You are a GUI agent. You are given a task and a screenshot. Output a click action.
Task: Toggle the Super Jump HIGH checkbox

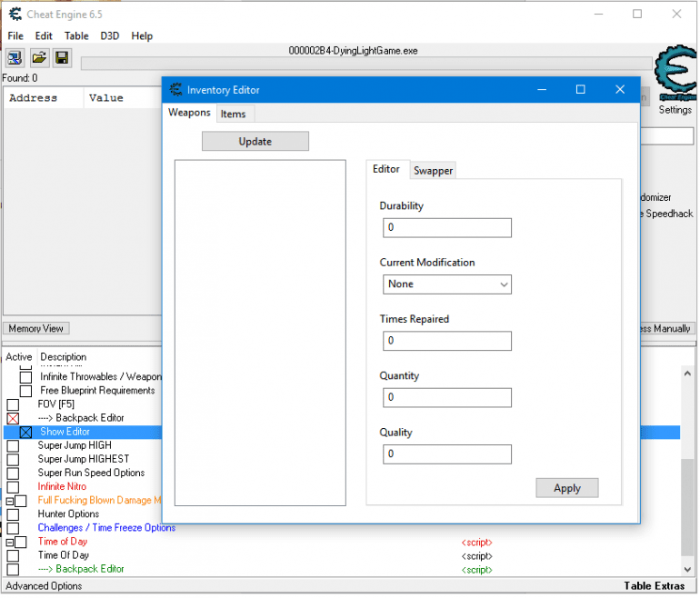click(x=13, y=446)
